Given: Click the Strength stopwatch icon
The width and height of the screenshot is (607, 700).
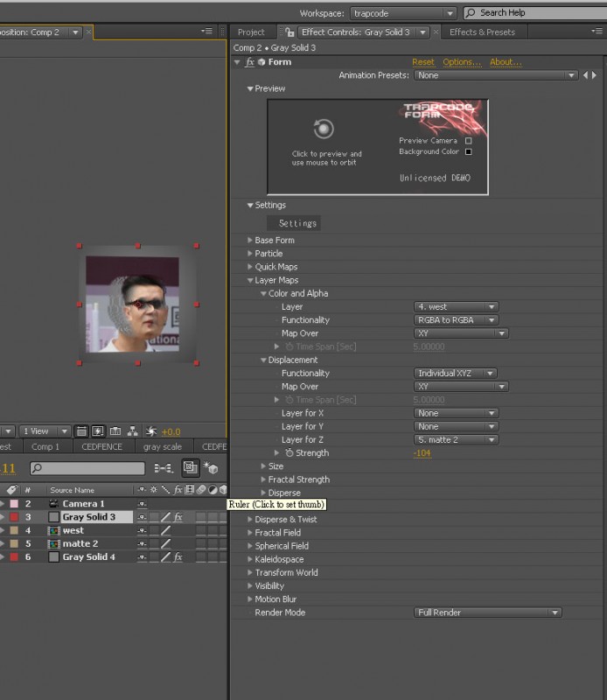Looking at the screenshot, I should pos(288,453).
